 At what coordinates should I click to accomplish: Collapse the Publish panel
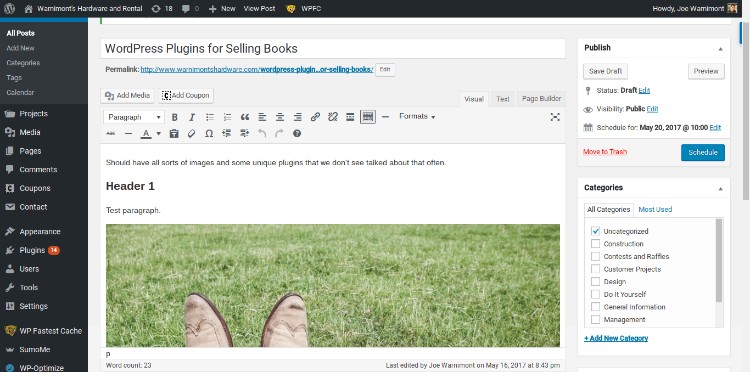point(720,48)
